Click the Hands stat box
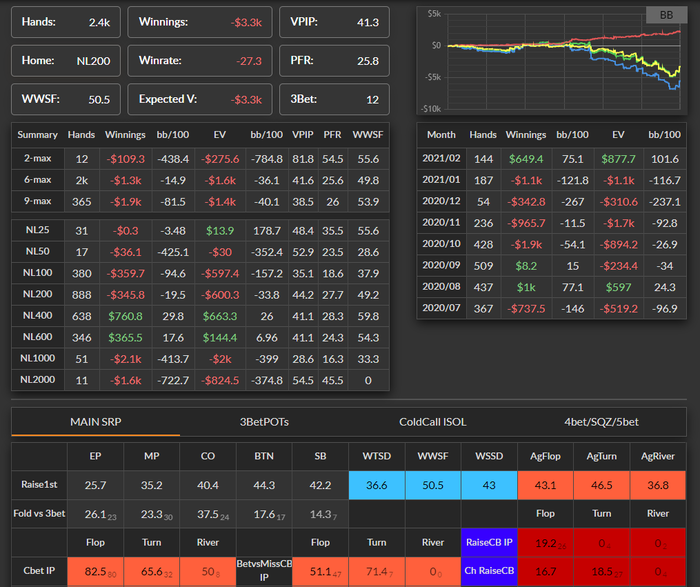 click(x=66, y=22)
